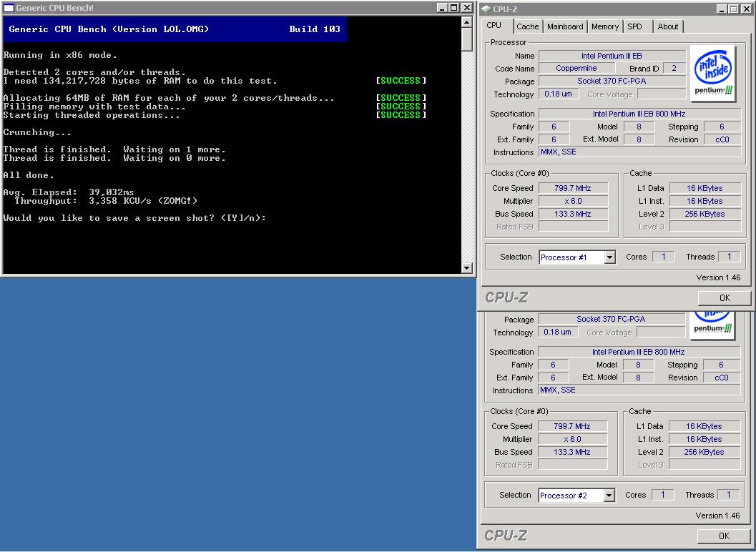Switch to the Cache tab in CPU-Z
Image resolution: width=756 pixels, height=552 pixels.
pos(527,26)
